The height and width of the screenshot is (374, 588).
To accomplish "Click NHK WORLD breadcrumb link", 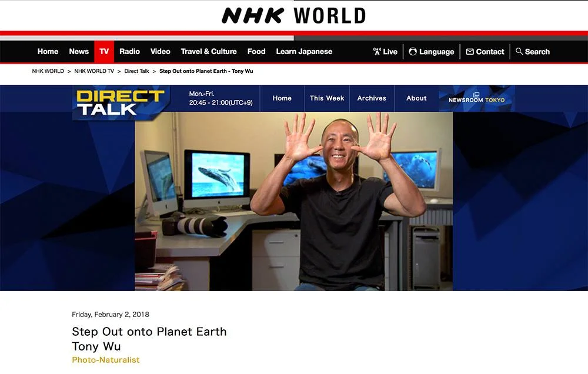I will [x=48, y=71].
